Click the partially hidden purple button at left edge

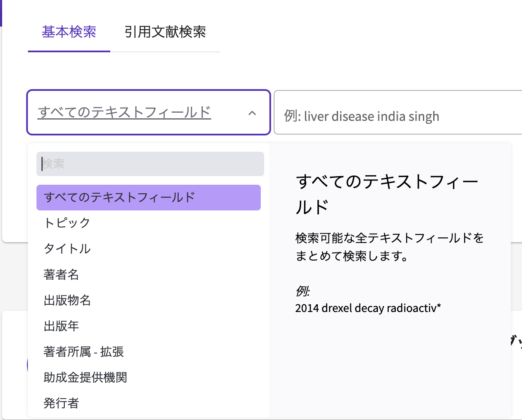coord(27,364)
